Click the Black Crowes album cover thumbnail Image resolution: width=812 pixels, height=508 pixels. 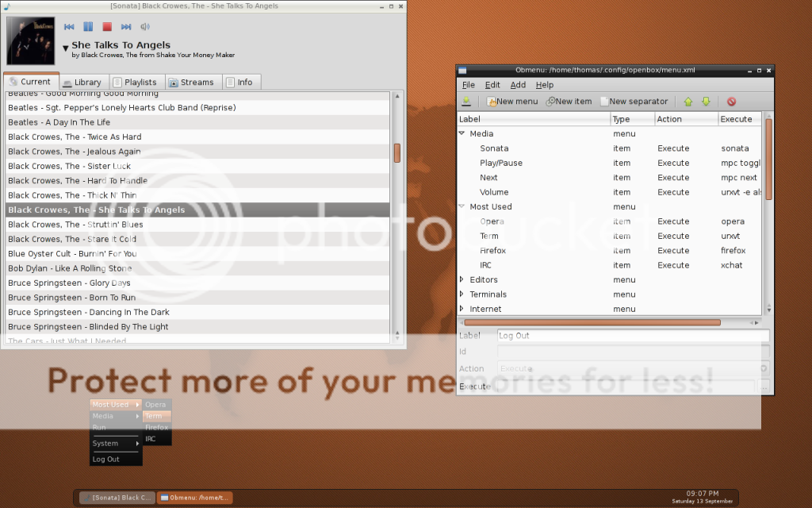(x=31, y=41)
